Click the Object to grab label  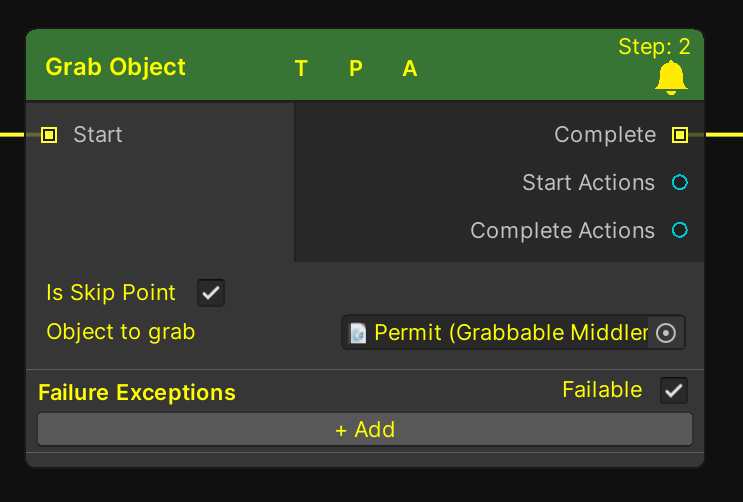tap(121, 332)
